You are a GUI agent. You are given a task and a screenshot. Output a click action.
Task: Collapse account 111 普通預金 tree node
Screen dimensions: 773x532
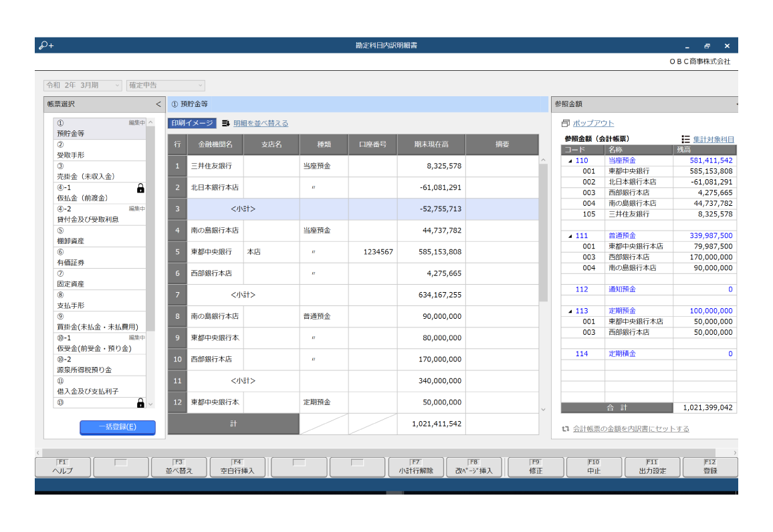tap(570, 236)
